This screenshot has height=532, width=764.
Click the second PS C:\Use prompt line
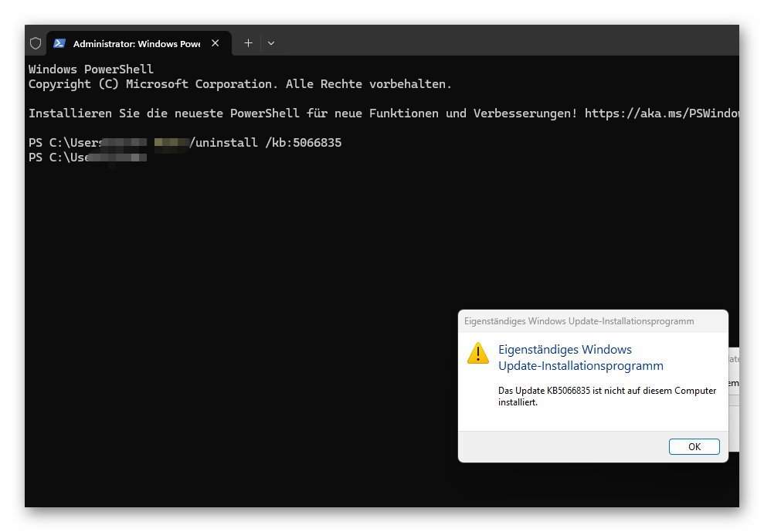tap(88, 158)
